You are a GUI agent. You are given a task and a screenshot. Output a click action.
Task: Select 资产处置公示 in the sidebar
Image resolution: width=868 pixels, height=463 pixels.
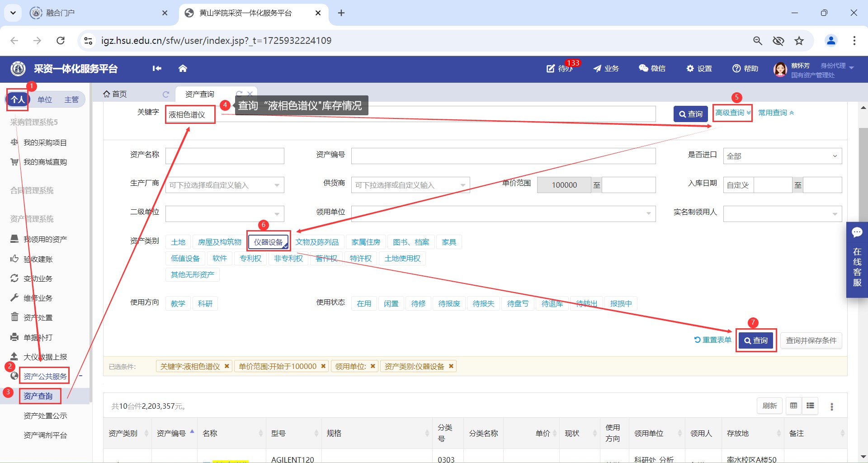(45, 416)
